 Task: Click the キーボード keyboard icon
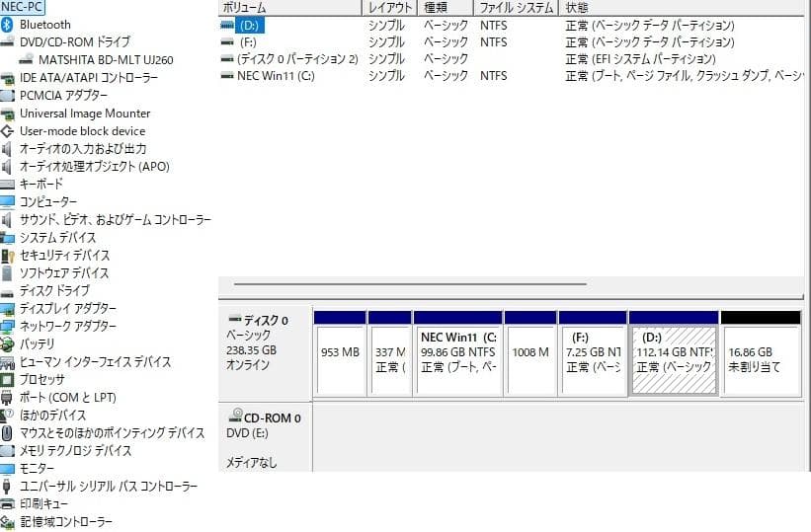tap(7, 184)
